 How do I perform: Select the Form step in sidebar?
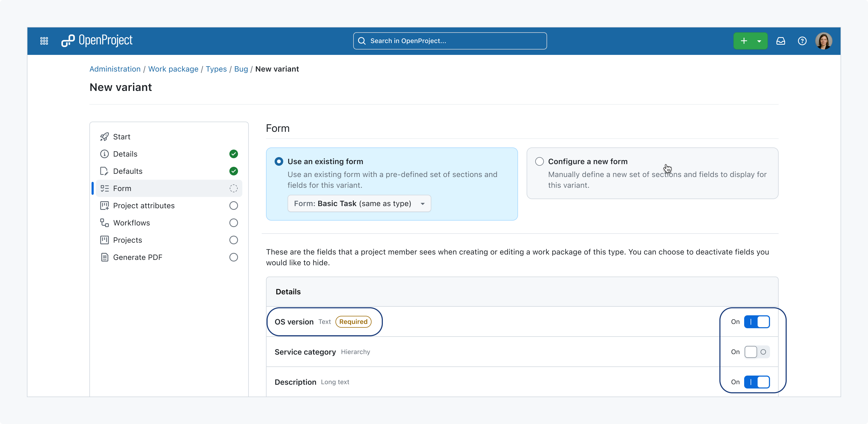[169, 188]
